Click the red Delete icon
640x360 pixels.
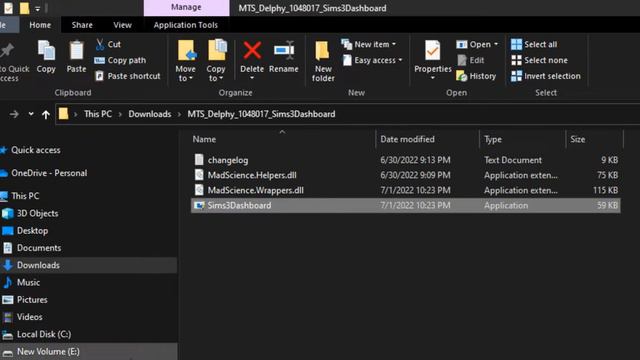coord(252,51)
